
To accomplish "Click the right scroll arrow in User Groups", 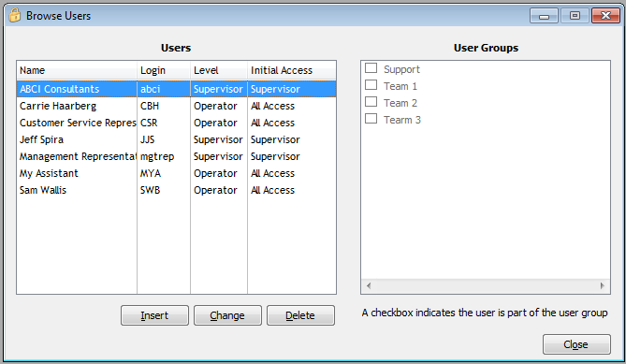I will pos(603,285).
